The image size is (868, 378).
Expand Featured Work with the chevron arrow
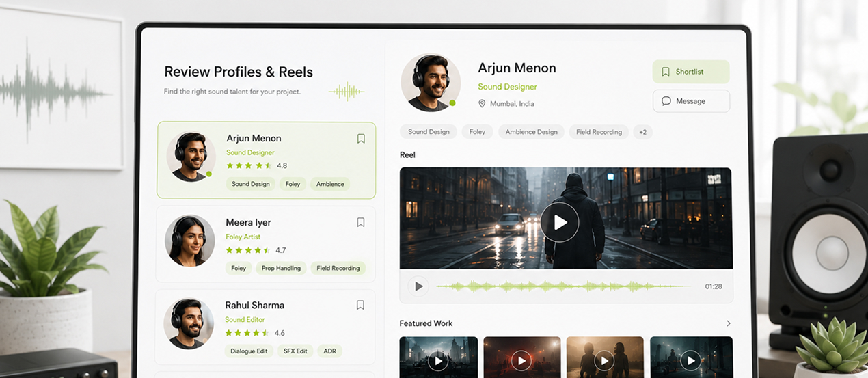[x=728, y=323]
